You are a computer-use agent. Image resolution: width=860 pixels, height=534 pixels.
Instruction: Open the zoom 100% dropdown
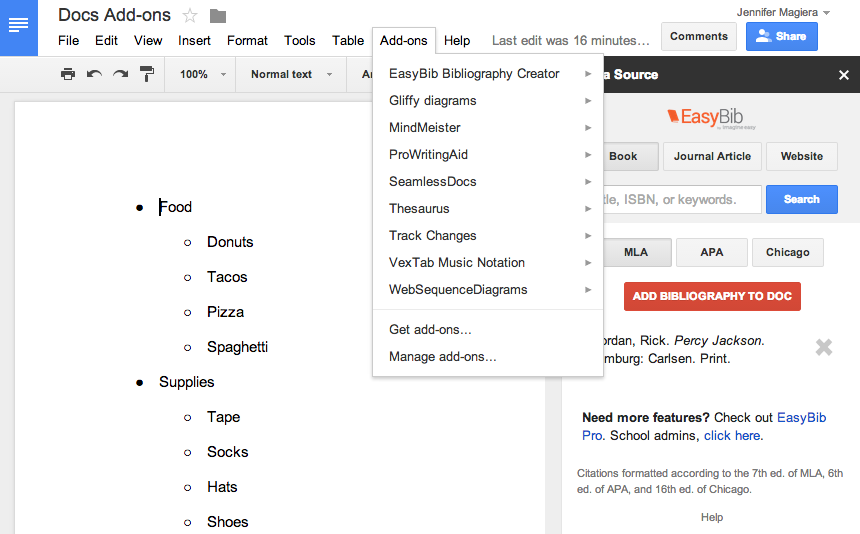click(x=202, y=74)
